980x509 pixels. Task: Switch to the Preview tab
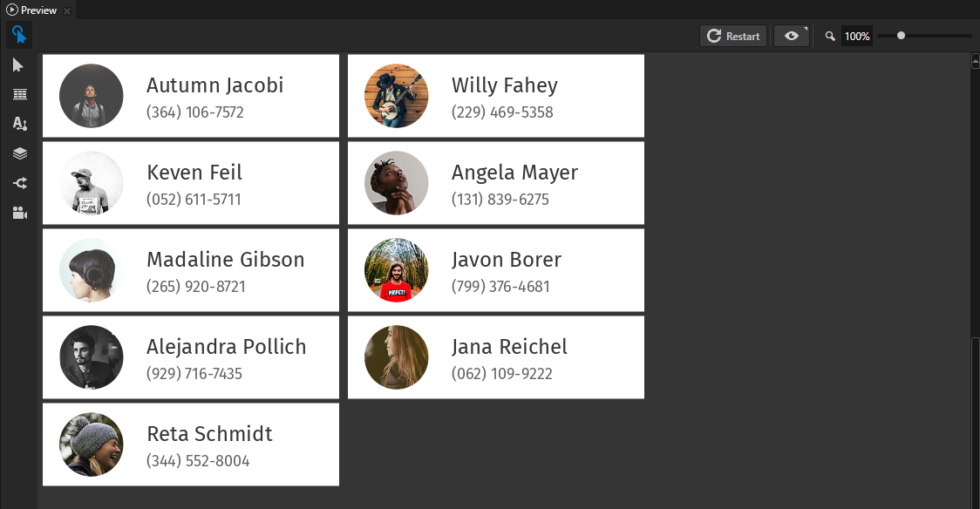(31, 10)
